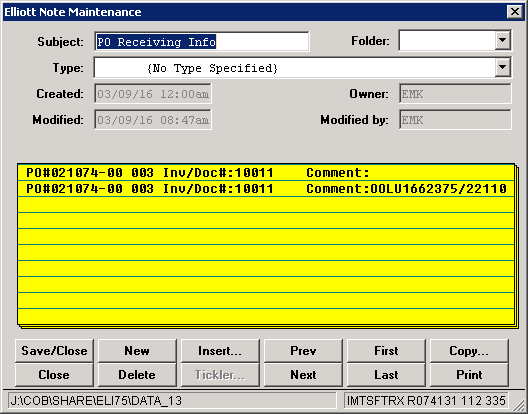Print the current note

tap(469, 375)
